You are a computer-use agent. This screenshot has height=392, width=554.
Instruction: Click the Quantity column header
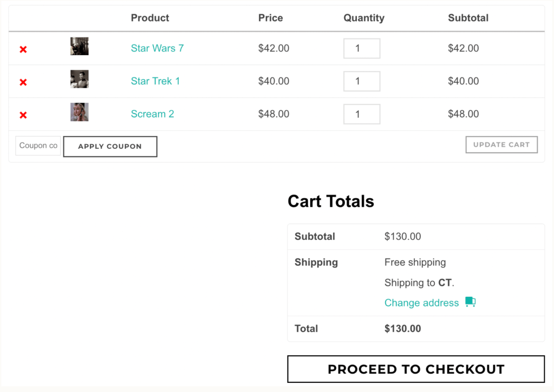[363, 18]
